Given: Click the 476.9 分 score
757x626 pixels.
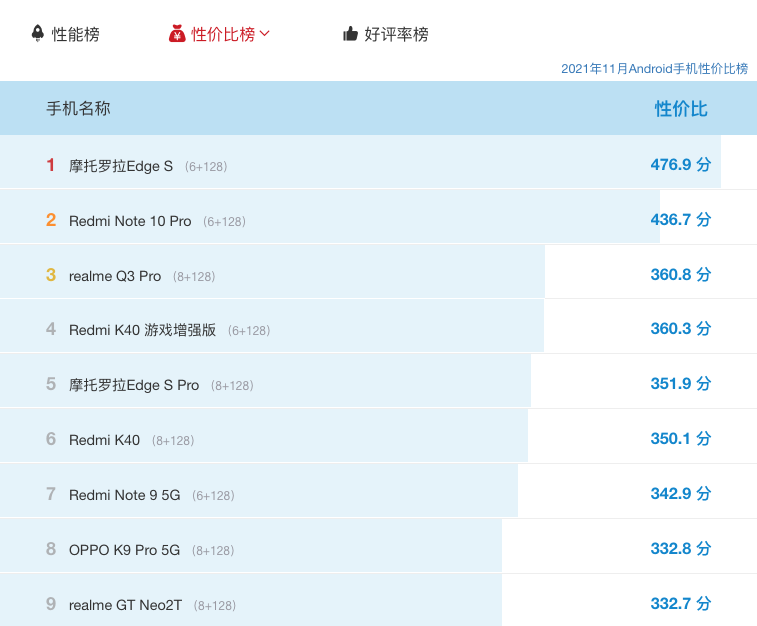Looking at the screenshot, I should [681, 165].
